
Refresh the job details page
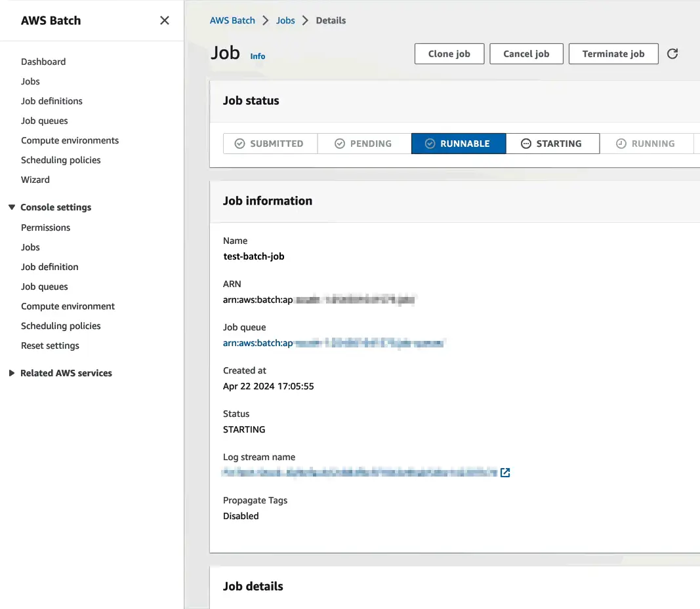672,54
